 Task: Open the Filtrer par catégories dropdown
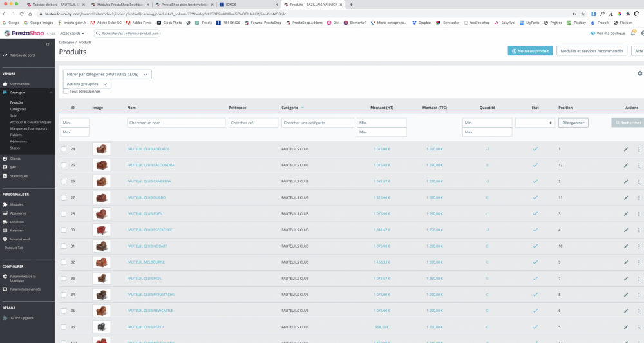[106, 75]
